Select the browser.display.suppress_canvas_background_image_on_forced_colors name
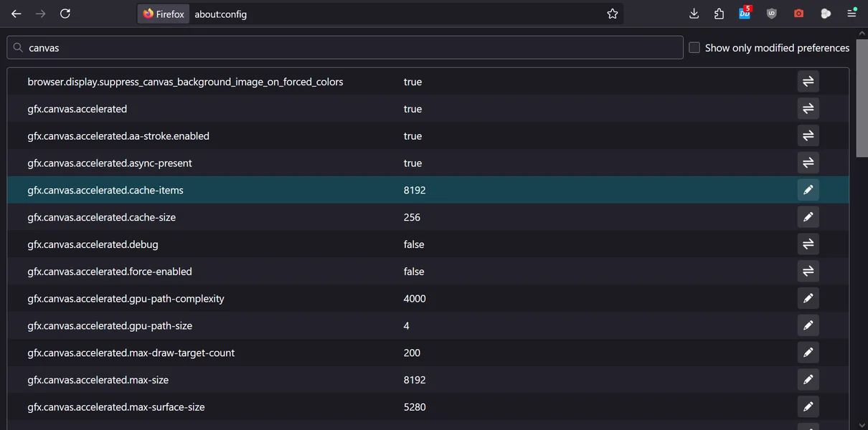 click(186, 82)
